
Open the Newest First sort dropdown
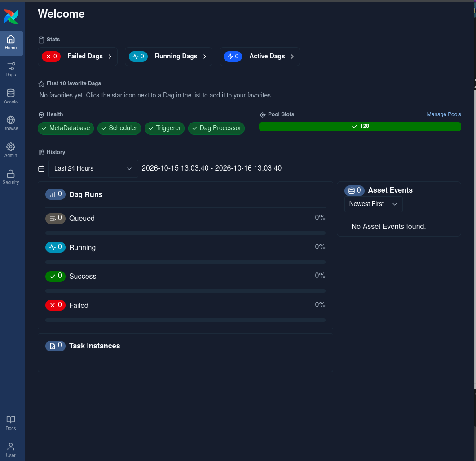tap(374, 204)
